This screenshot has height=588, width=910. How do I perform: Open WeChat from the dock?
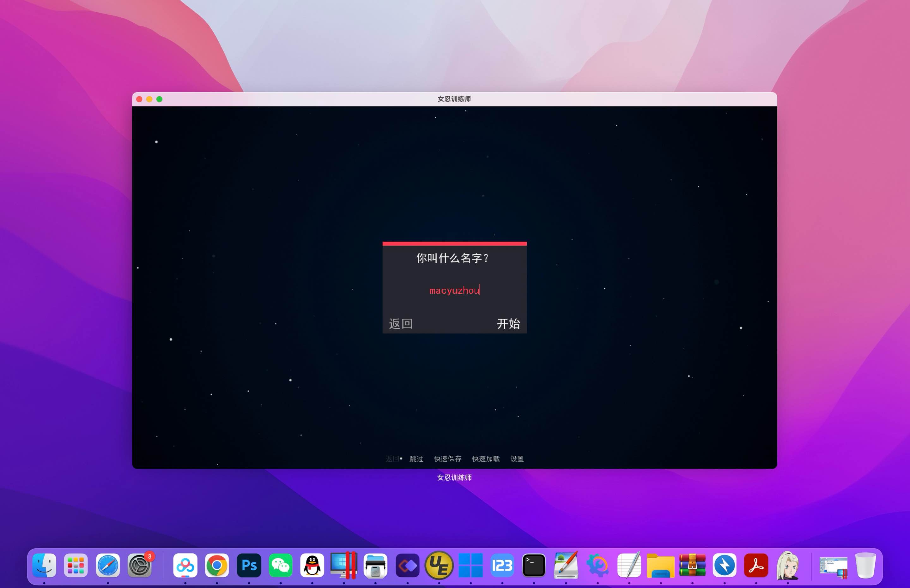coord(280,565)
